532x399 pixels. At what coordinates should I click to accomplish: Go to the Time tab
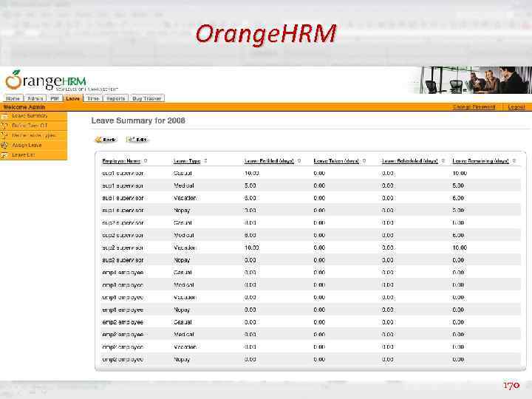point(93,98)
